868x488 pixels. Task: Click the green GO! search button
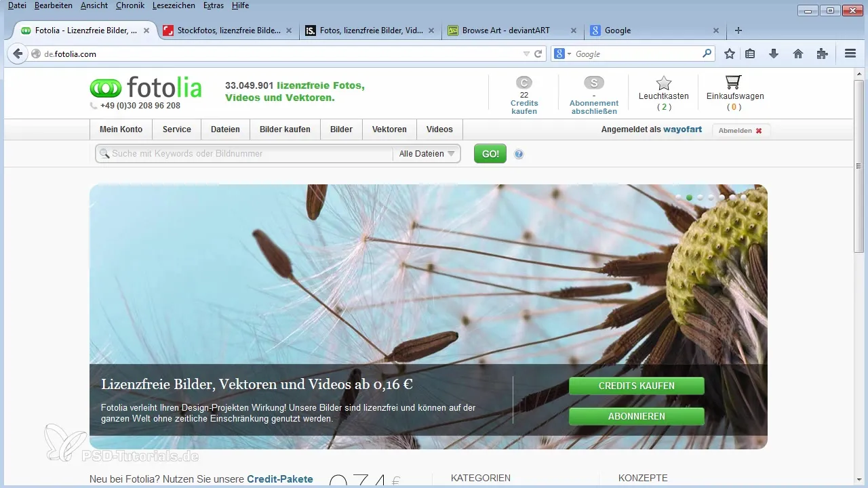point(490,154)
